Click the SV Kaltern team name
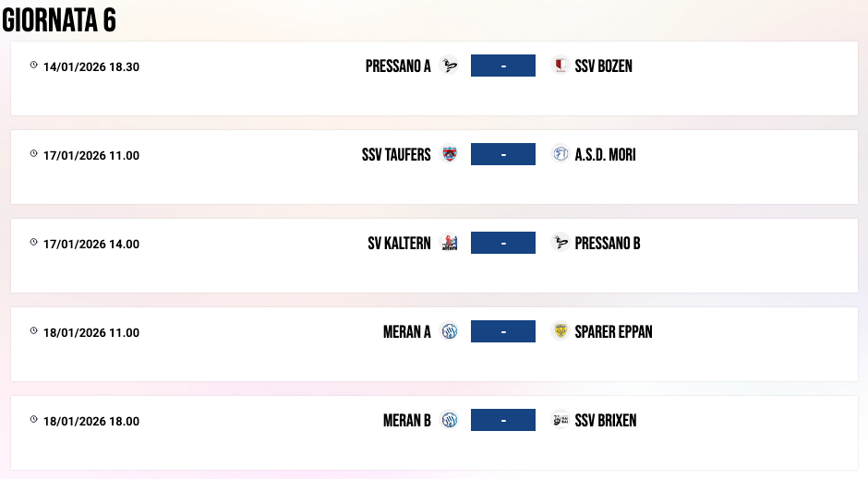868x479 pixels. point(399,244)
